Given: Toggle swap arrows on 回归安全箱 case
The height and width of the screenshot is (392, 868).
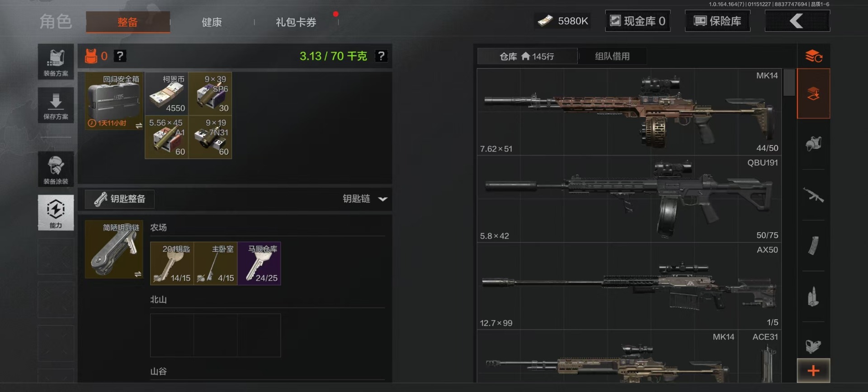Looking at the screenshot, I should coord(139,125).
